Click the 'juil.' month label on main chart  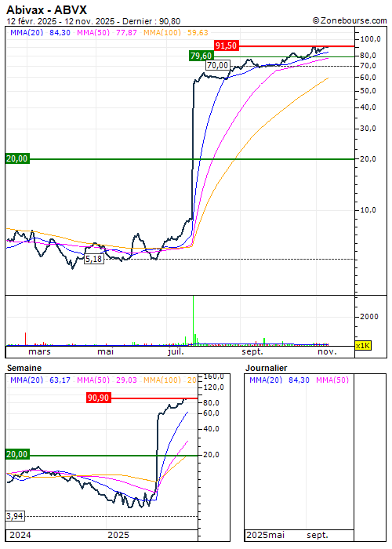click(x=176, y=351)
